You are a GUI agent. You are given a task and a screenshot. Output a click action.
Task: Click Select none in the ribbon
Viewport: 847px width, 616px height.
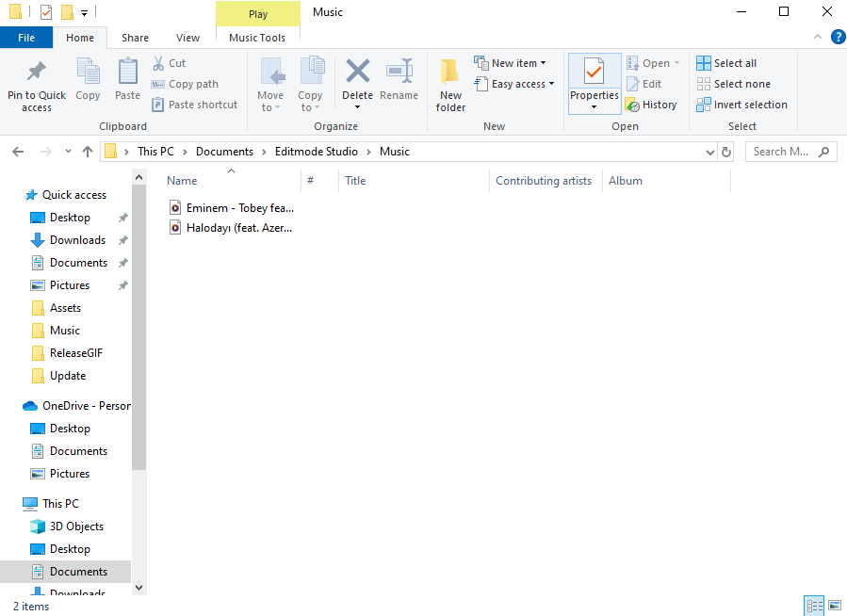pos(734,84)
